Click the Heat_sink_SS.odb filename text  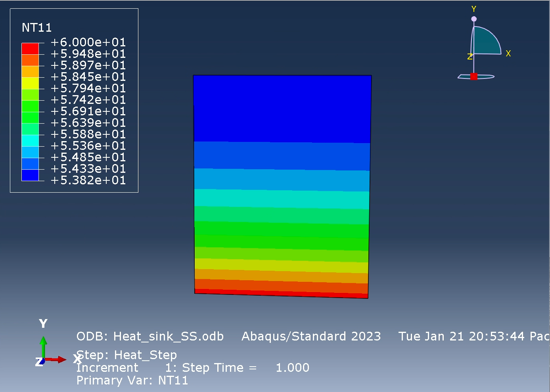pyautogui.click(x=168, y=336)
